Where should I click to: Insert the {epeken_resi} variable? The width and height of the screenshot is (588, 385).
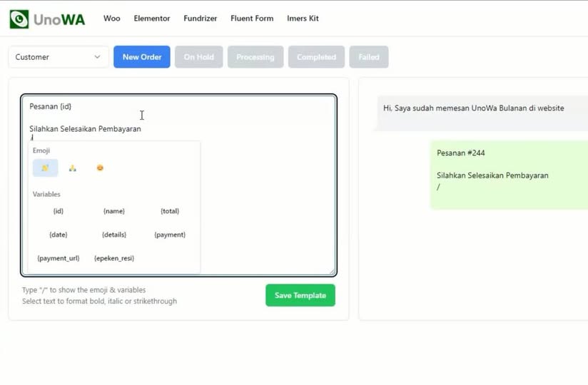point(114,258)
